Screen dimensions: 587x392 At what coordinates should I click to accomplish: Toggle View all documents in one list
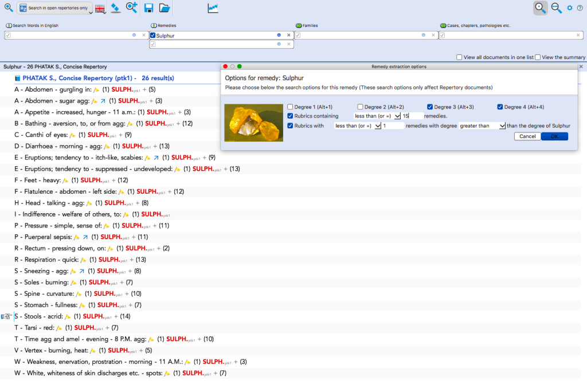tap(460, 57)
